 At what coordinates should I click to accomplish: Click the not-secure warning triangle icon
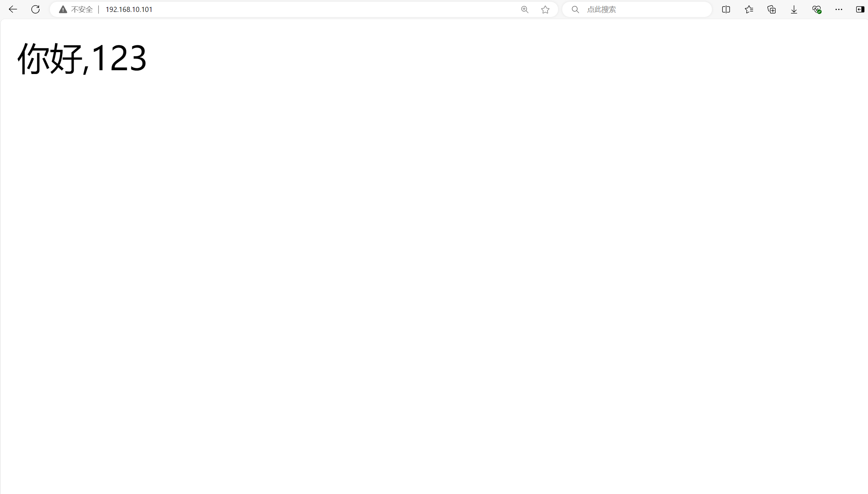click(63, 10)
